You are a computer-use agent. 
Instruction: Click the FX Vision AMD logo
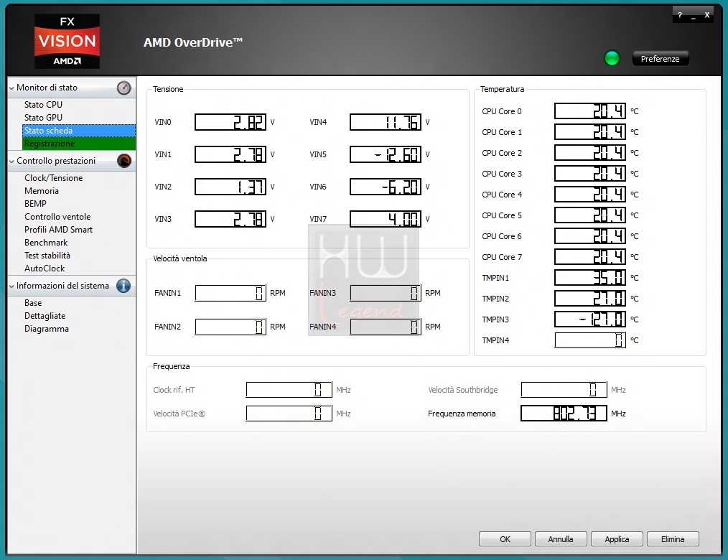coord(67,41)
